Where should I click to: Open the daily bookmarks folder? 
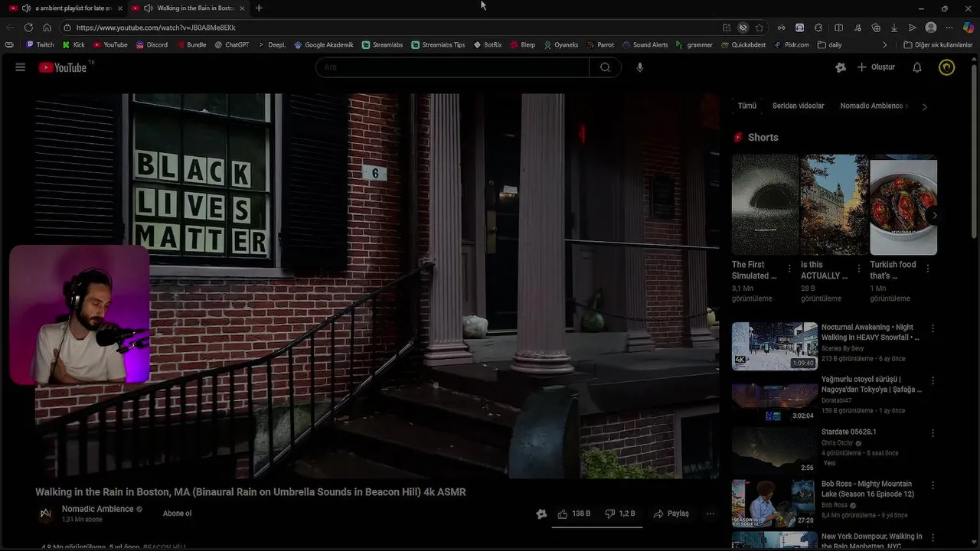[x=830, y=45]
